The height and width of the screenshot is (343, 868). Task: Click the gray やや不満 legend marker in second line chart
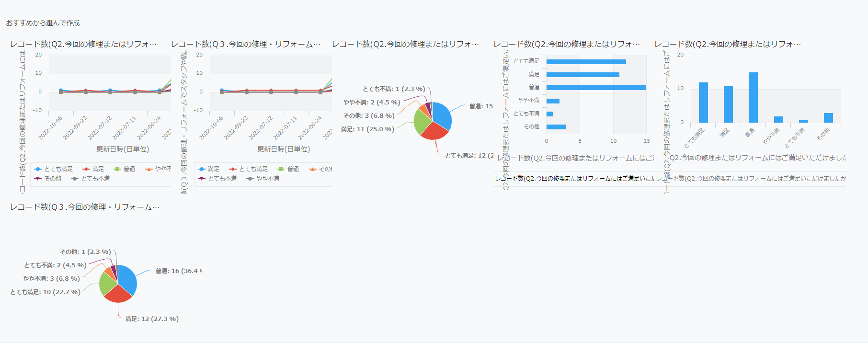pos(250,179)
